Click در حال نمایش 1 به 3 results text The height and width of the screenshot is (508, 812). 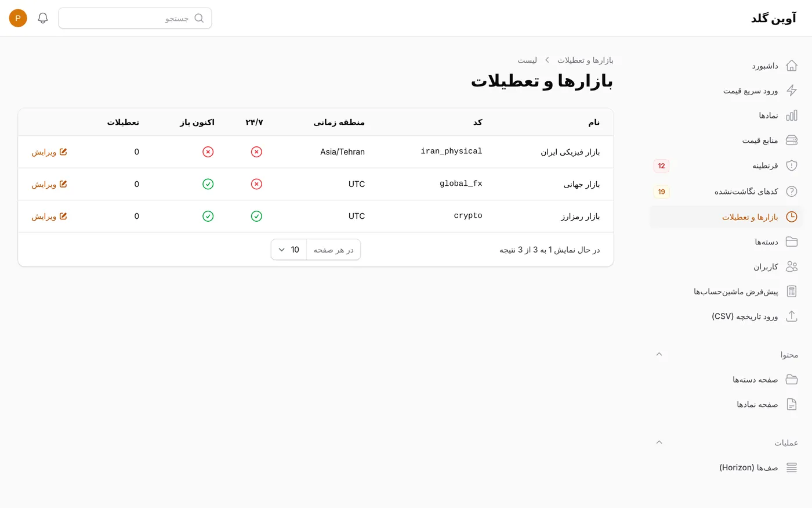tap(550, 250)
